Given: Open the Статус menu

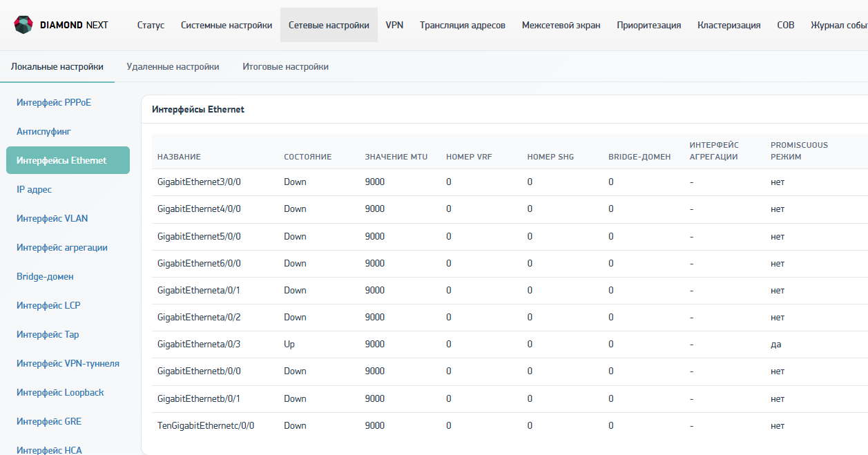Looking at the screenshot, I should (x=151, y=25).
